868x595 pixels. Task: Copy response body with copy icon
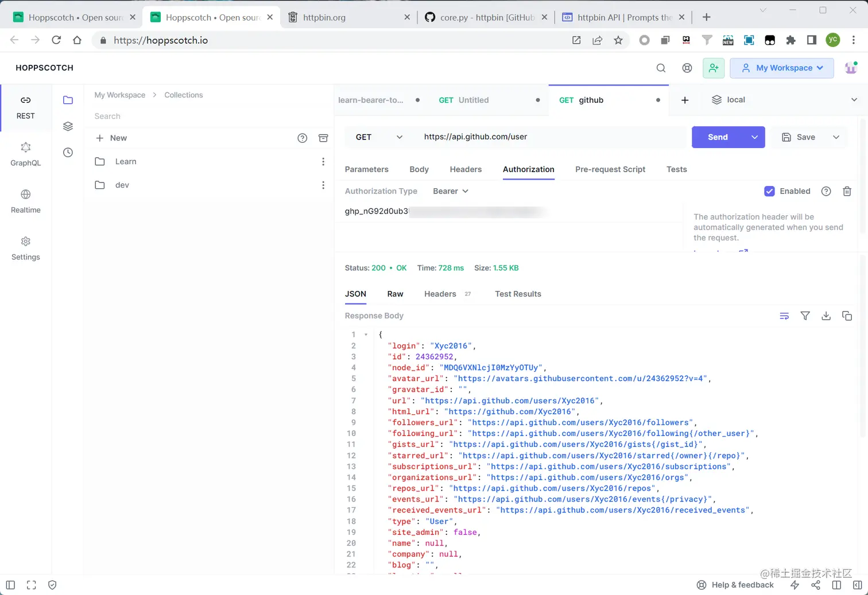[847, 316]
